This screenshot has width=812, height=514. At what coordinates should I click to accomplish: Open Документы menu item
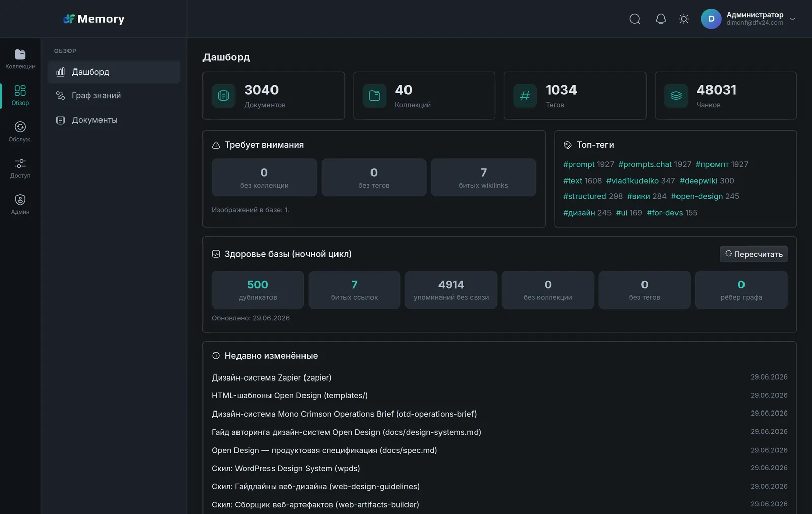tap(114, 120)
